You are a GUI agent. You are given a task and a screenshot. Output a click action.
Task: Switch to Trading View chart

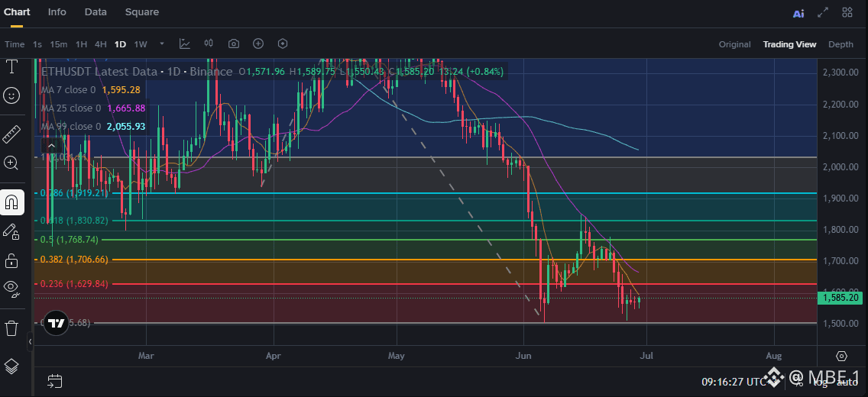(789, 44)
